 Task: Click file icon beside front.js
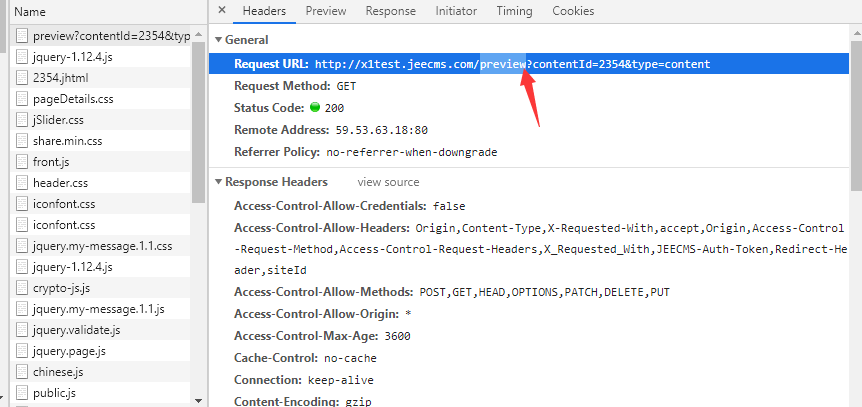click(x=21, y=162)
